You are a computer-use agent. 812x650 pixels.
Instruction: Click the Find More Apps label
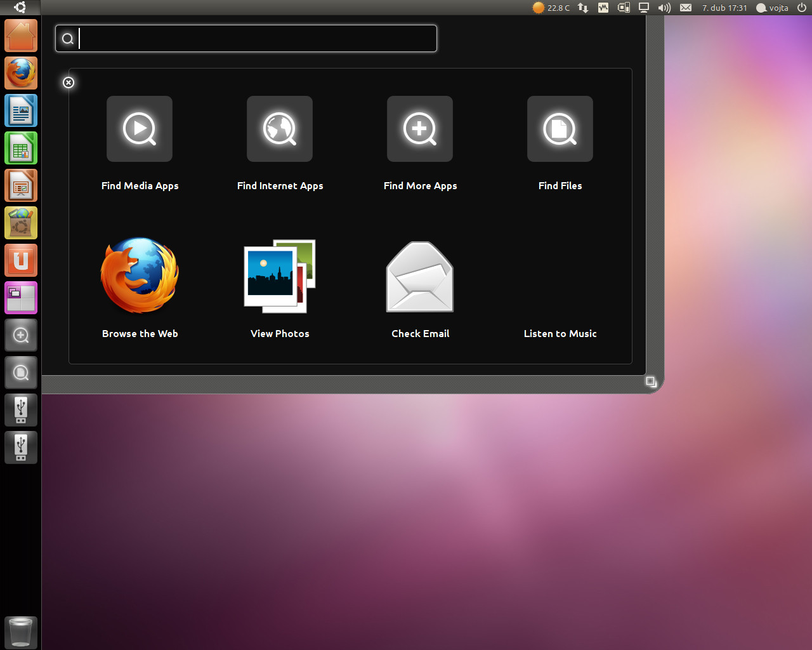coord(420,186)
